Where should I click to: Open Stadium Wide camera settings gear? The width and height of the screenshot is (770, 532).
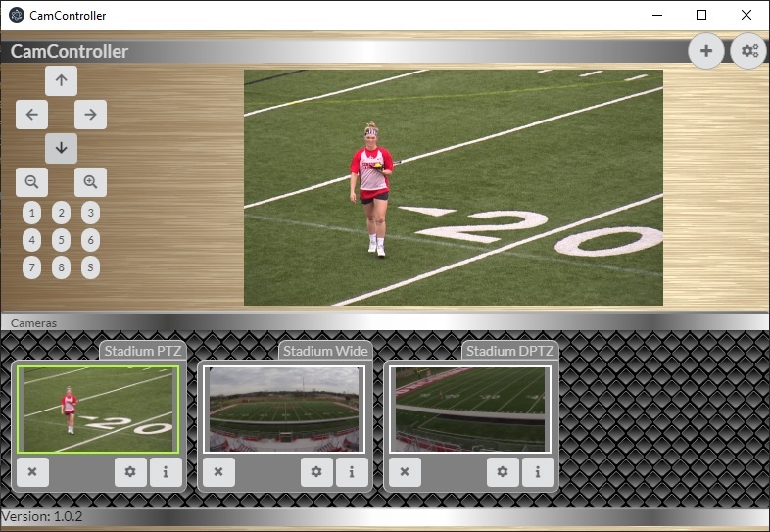pyautogui.click(x=316, y=472)
